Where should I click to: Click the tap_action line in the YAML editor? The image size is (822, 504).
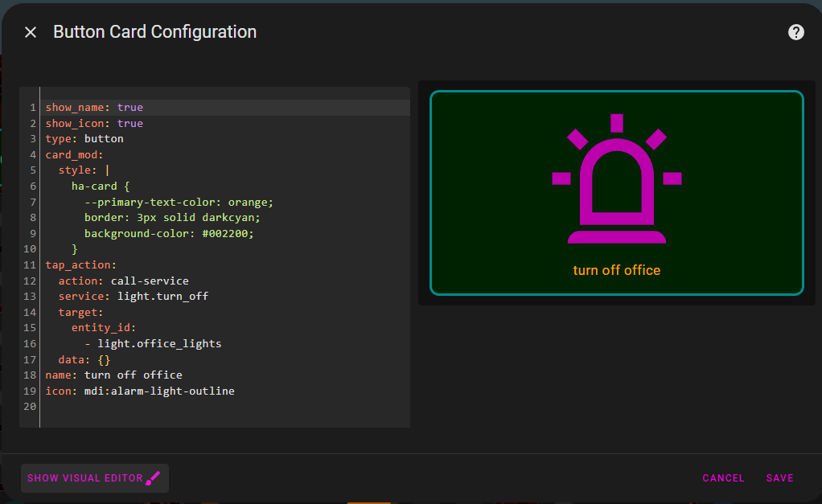(80, 264)
